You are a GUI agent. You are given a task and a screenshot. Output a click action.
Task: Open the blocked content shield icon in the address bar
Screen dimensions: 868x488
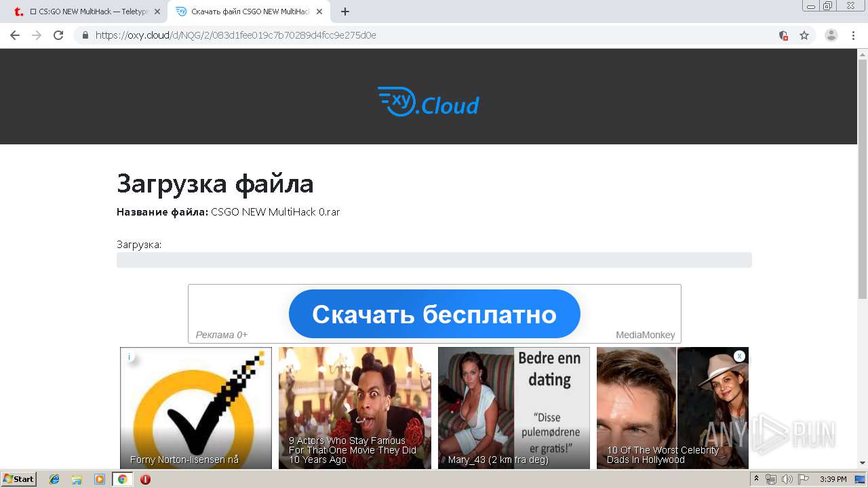coord(783,35)
